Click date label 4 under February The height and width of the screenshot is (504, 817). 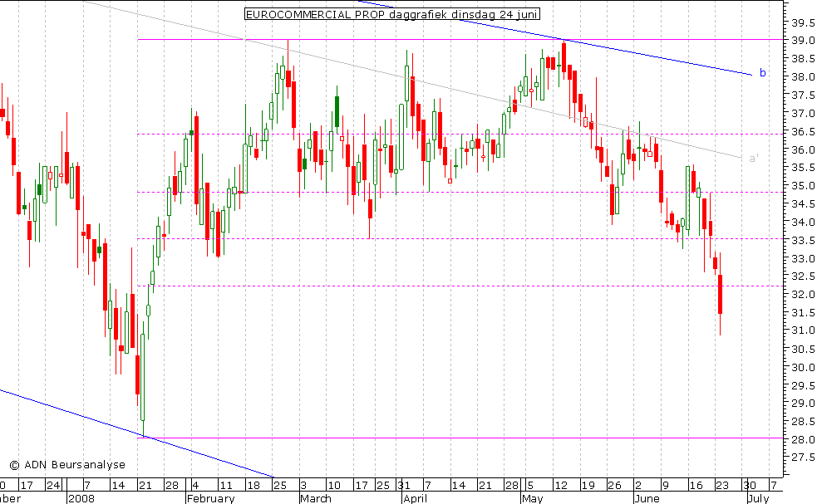pyautogui.click(x=195, y=485)
